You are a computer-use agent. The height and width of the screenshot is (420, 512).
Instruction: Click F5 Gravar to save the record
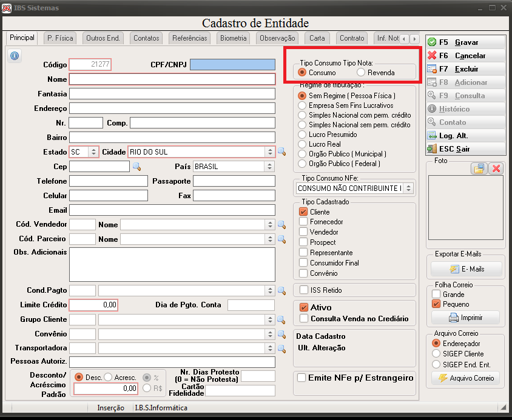coord(466,42)
